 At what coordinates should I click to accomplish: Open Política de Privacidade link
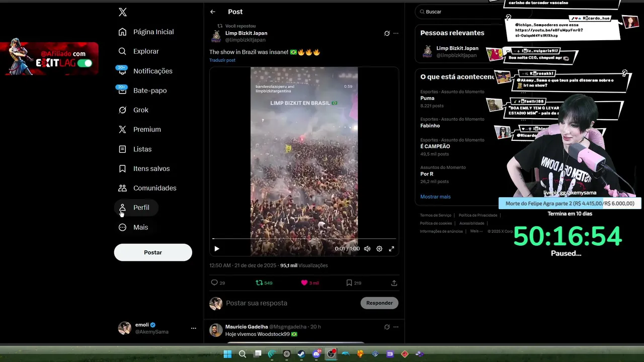point(478,215)
